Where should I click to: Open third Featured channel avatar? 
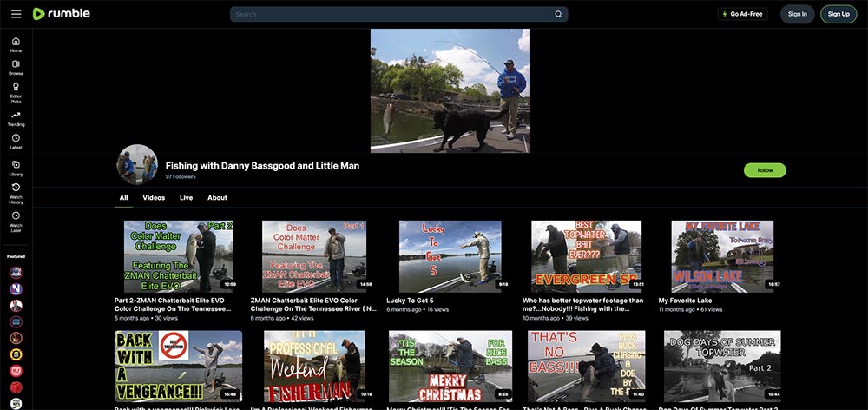[x=16, y=305]
